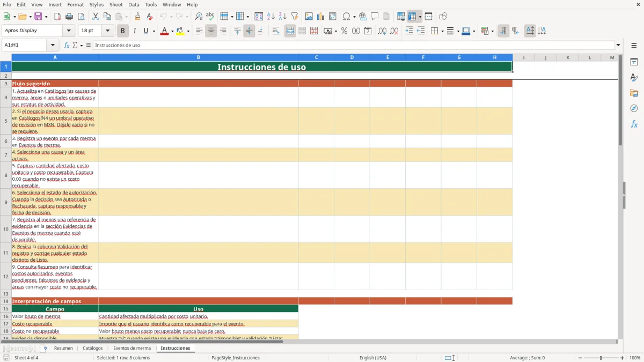Open the Format menu

pos(75,4)
